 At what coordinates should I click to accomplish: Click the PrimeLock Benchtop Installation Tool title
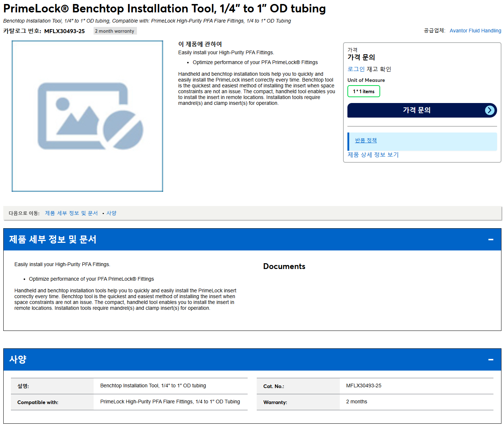tap(165, 8)
